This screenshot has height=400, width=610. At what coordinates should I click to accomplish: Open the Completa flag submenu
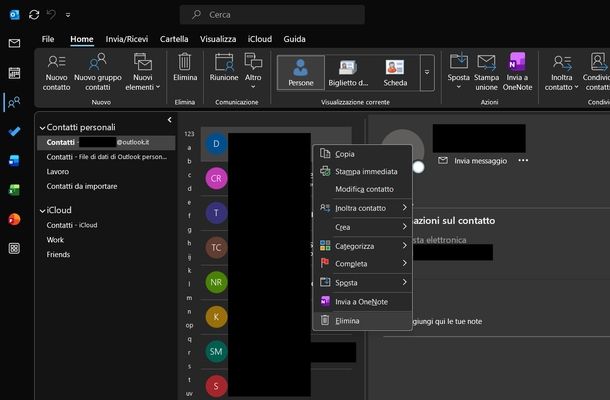[x=363, y=264]
